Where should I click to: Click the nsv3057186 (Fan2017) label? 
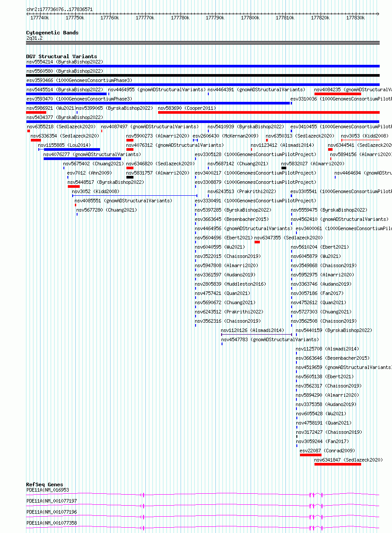pos(317,293)
